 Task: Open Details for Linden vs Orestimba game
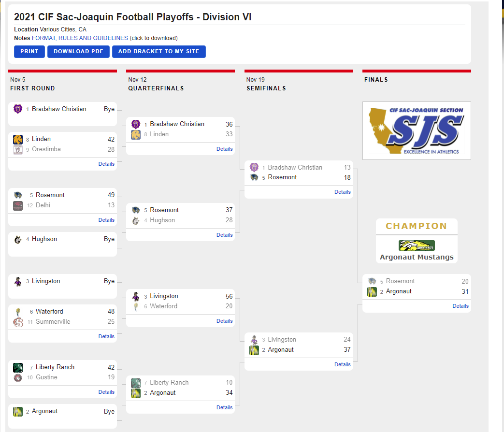click(x=106, y=164)
